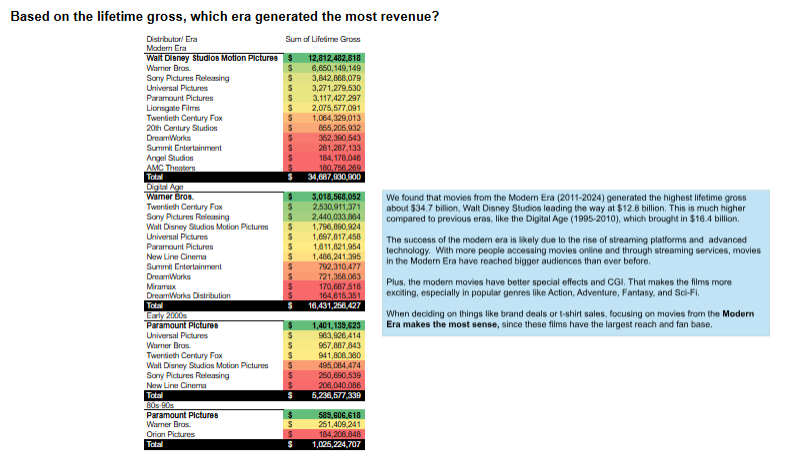
Task: Click the value 1,611,821,954
Action: (x=336, y=247)
